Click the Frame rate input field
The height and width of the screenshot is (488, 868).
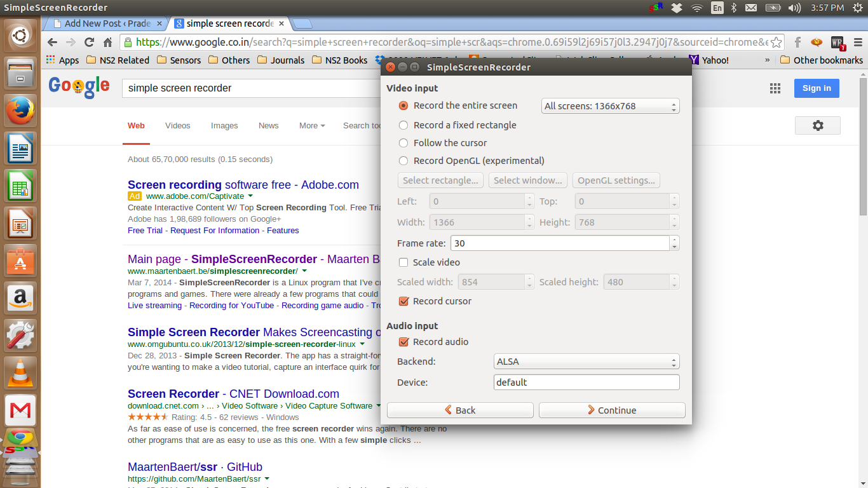tap(560, 243)
